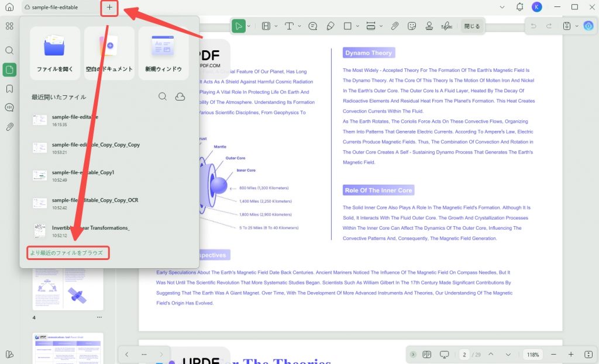Select the stamp tool
Image resolution: width=599 pixels, height=364 pixels.
tap(429, 26)
